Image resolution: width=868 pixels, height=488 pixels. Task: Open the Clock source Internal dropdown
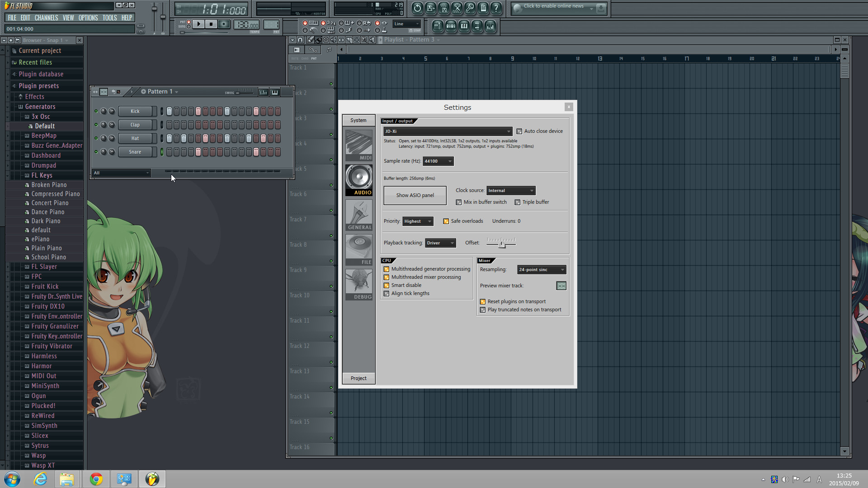pyautogui.click(x=511, y=191)
